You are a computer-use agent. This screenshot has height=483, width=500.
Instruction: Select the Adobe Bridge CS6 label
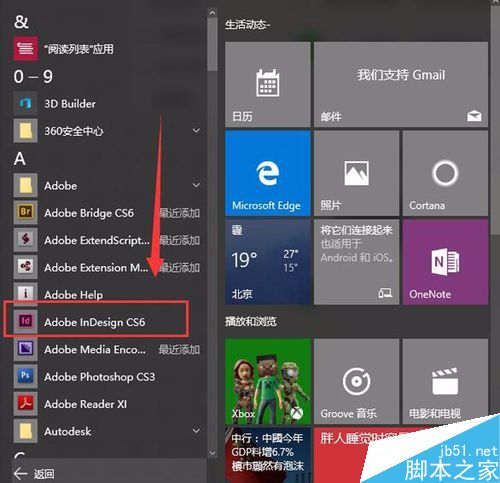[89, 213]
